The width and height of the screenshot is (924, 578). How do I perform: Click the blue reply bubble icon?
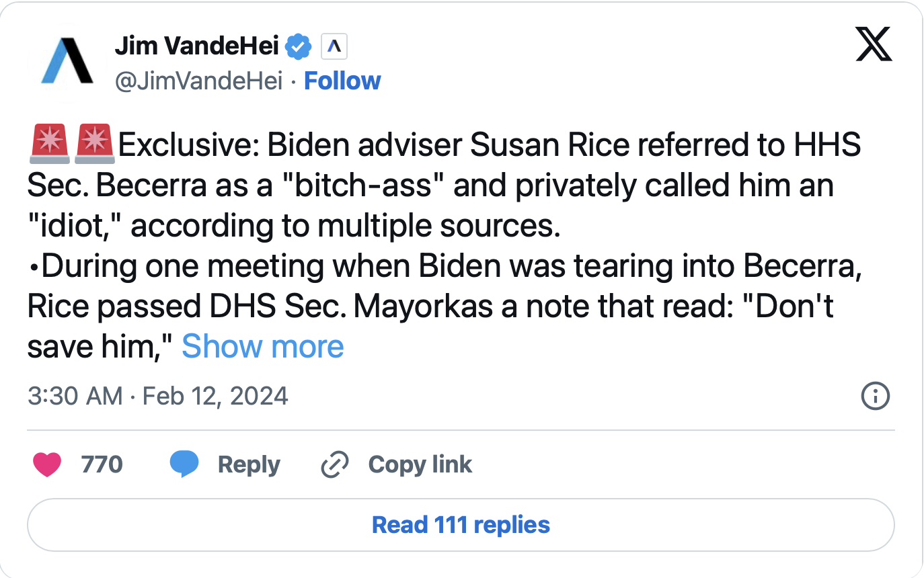click(x=184, y=464)
